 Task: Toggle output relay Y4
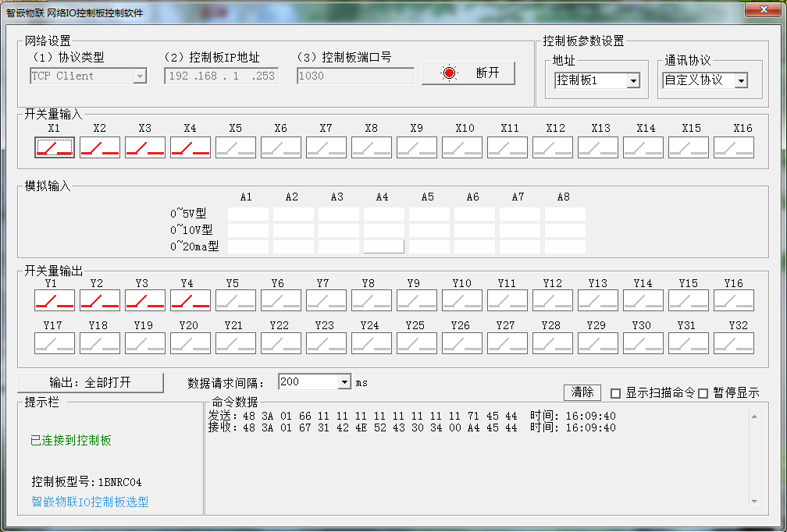pos(191,300)
